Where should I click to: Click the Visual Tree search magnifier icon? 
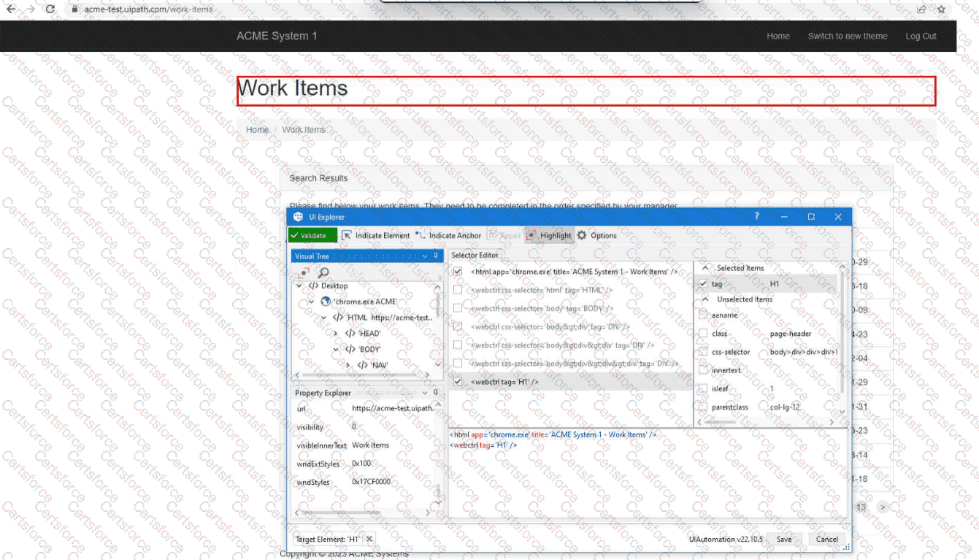click(x=323, y=273)
